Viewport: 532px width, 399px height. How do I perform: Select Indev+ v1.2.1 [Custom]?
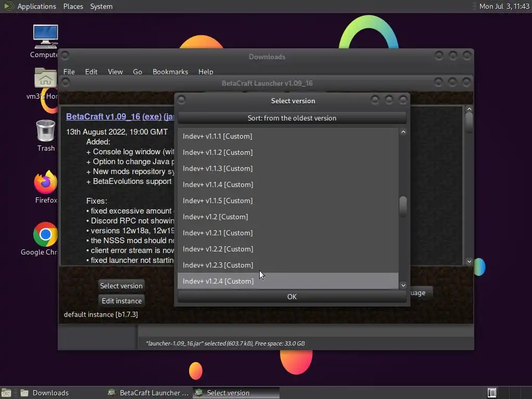pos(288,233)
